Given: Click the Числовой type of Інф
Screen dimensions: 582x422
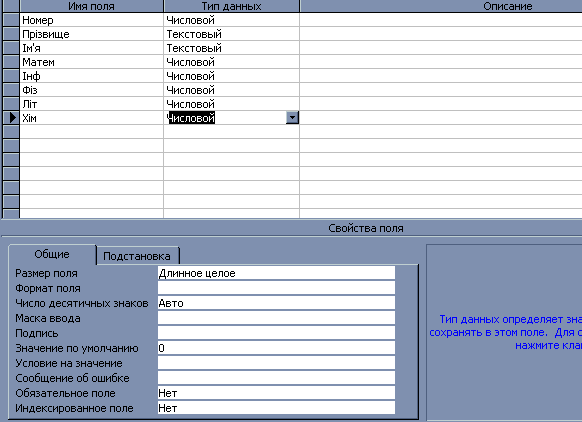Looking at the screenshot, I should click(x=231, y=76).
